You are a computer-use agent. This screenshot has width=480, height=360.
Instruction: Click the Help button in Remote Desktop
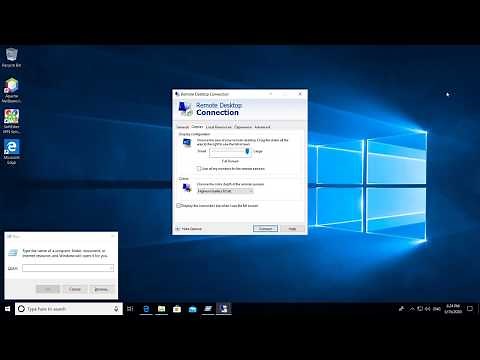[x=292, y=229]
